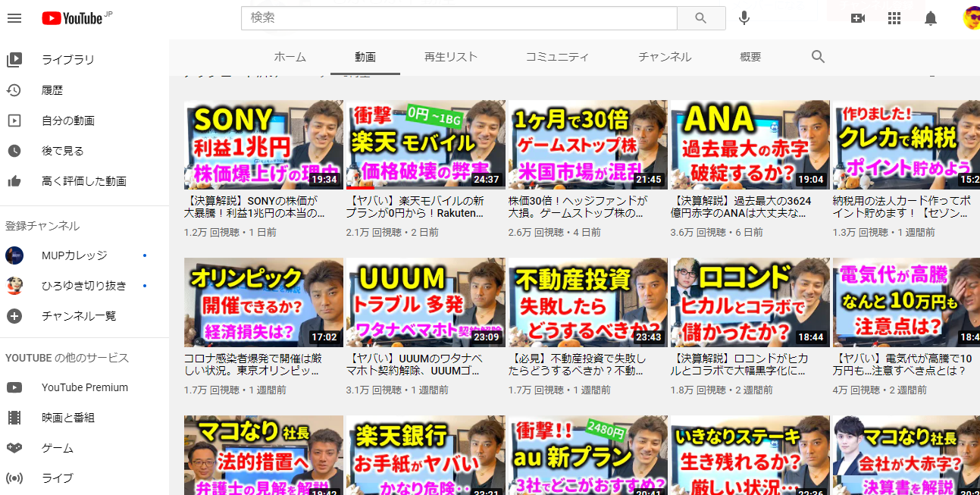Click the MUPカレッジ channel avatar
The image size is (980, 495).
[x=14, y=255]
